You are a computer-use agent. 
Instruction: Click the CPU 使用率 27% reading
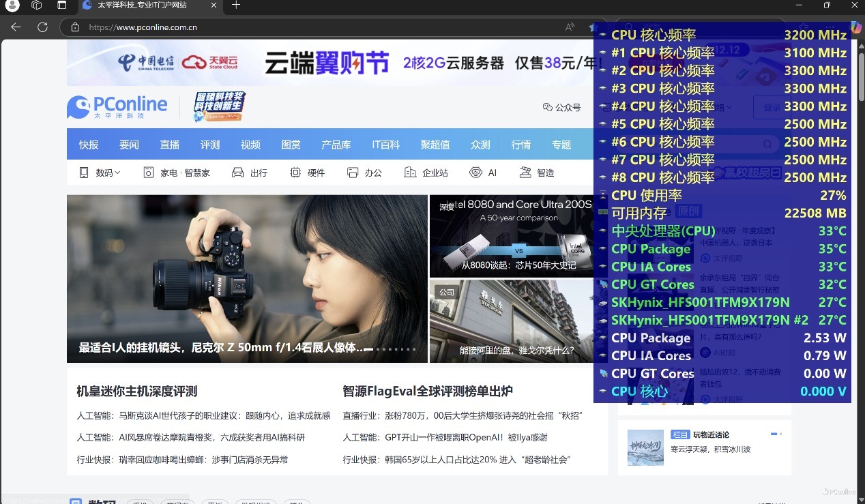(722, 195)
